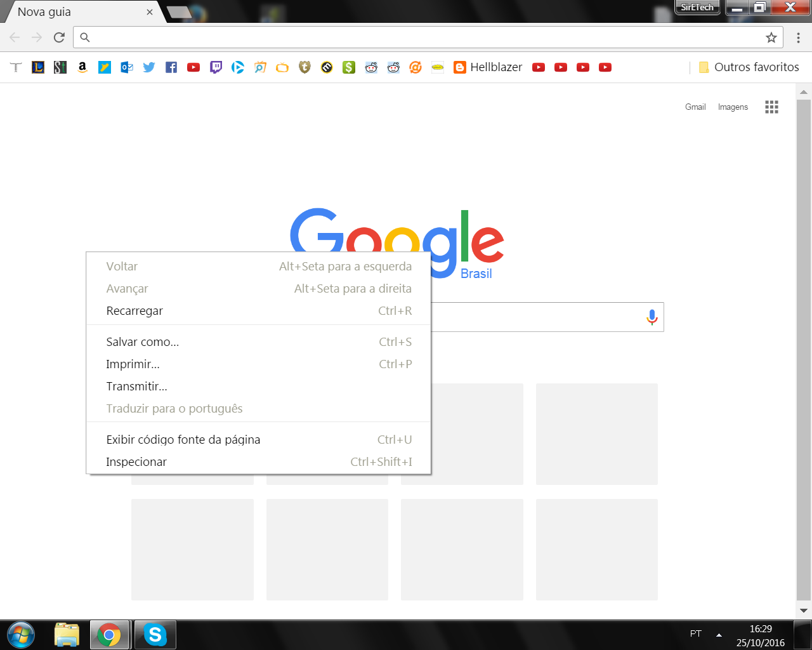
Task: Close the Nova guia tab
Action: [150, 12]
